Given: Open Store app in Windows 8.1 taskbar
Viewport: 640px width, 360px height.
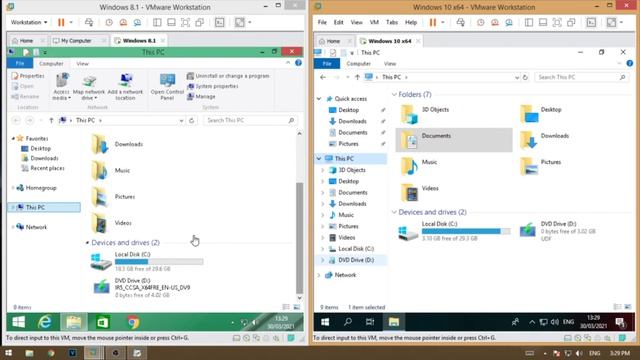Looking at the screenshot, I should [102, 322].
